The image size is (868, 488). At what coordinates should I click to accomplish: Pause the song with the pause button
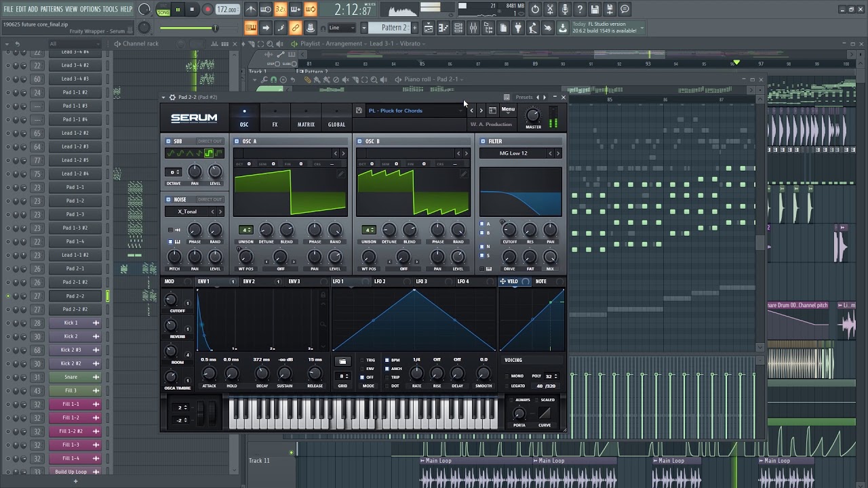tap(178, 9)
